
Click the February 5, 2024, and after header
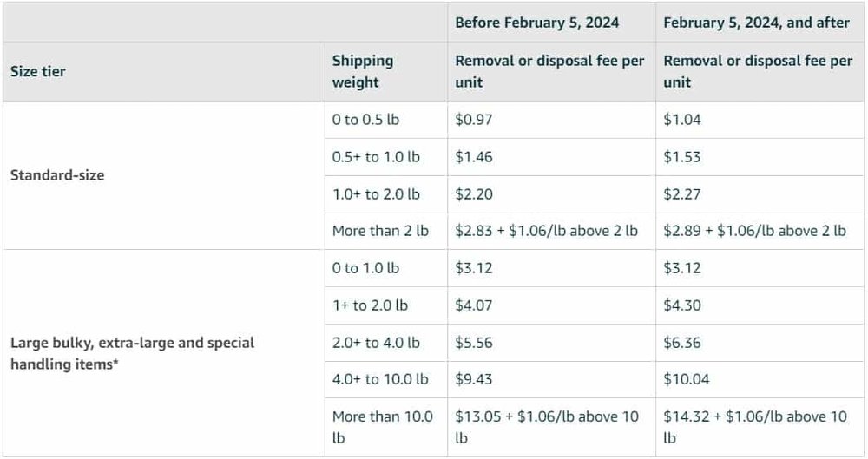pos(756,23)
